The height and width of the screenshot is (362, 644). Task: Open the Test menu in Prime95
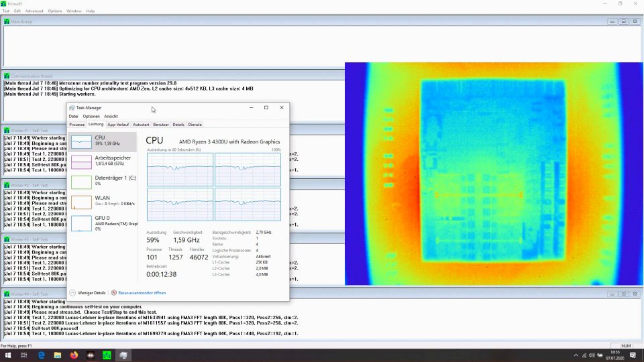tap(6, 11)
